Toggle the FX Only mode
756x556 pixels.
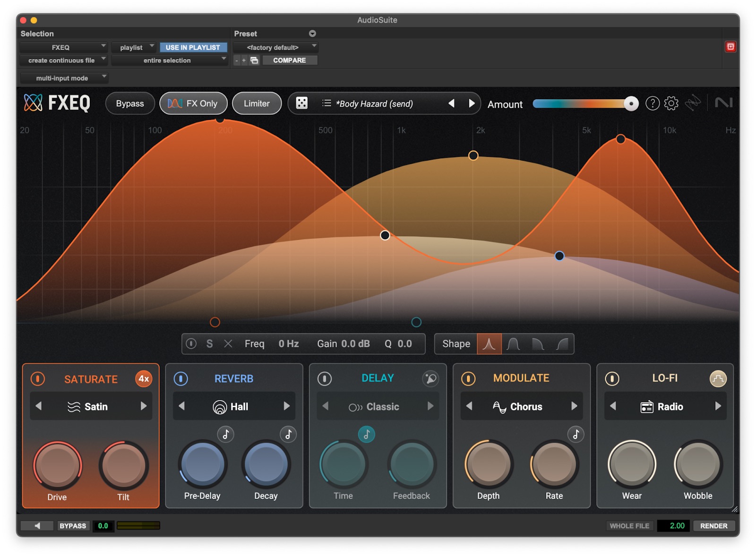193,103
